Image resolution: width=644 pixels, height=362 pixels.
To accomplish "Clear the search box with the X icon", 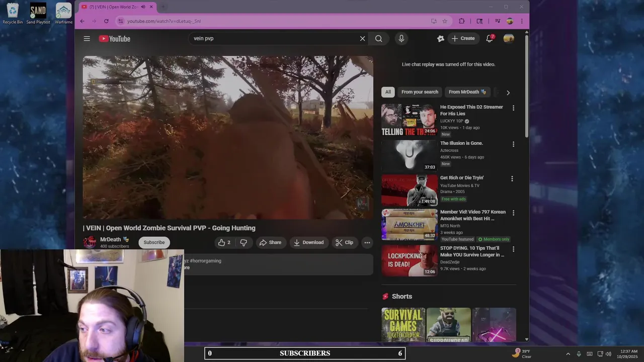I will point(362,39).
